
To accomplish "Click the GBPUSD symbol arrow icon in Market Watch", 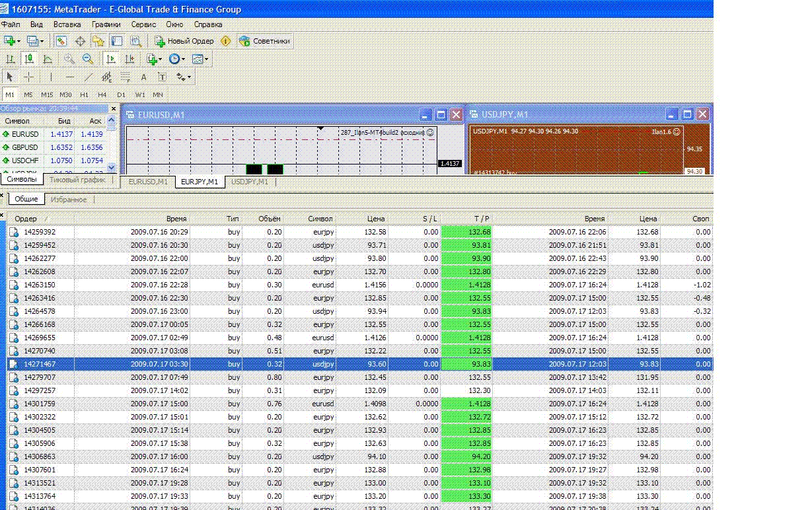I will coord(6,147).
